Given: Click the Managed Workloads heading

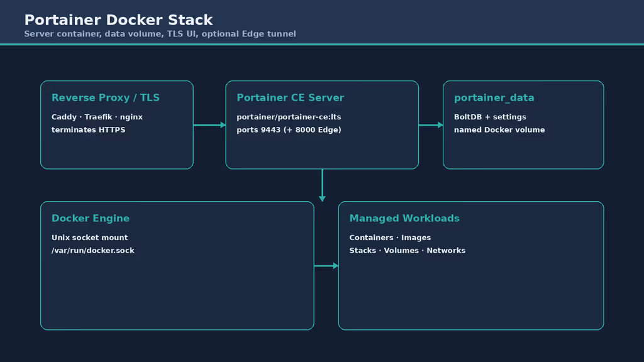Looking at the screenshot, I should pyautogui.click(x=404, y=218).
